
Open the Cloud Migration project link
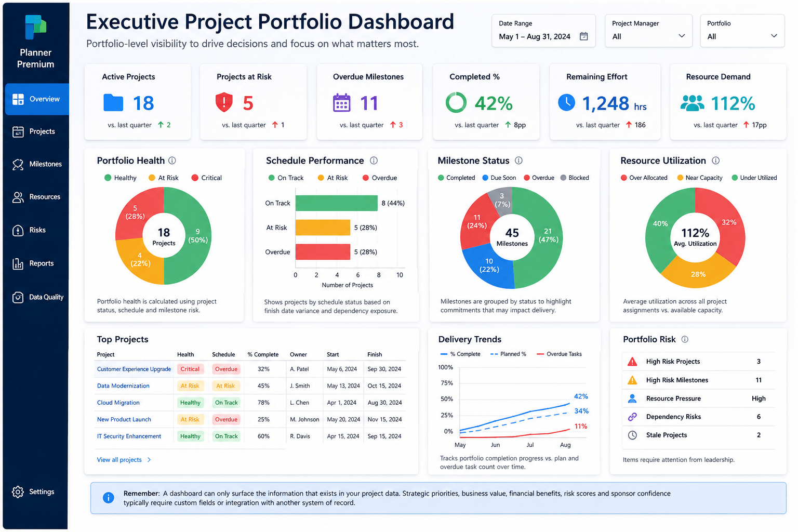118,403
